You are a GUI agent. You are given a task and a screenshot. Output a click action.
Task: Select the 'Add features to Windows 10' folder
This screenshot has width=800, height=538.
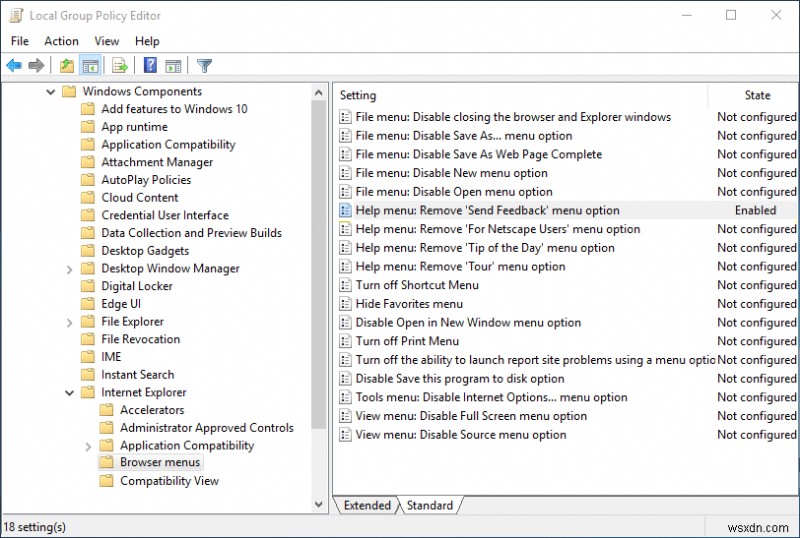[174, 109]
